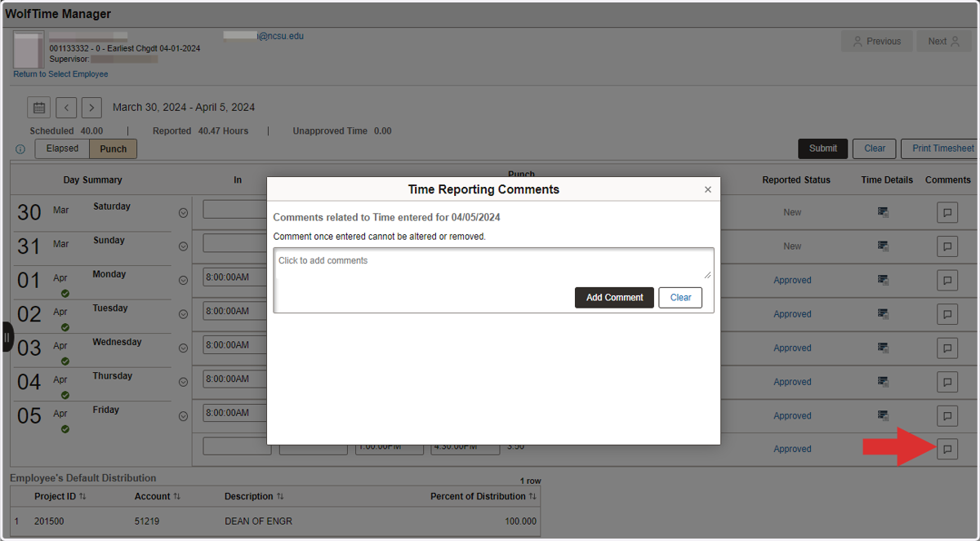Open Time Details icon for Tuesday
Screen dimensions: 980x541
tap(884, 314)
